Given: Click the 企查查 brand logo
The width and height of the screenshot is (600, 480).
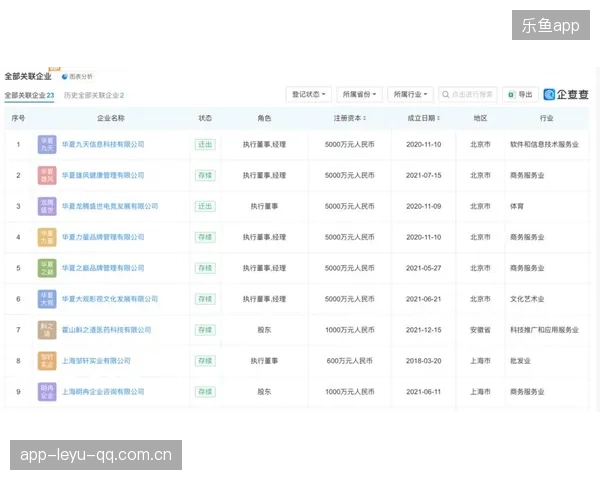Looking at the screenshot, I should point(566,95).
